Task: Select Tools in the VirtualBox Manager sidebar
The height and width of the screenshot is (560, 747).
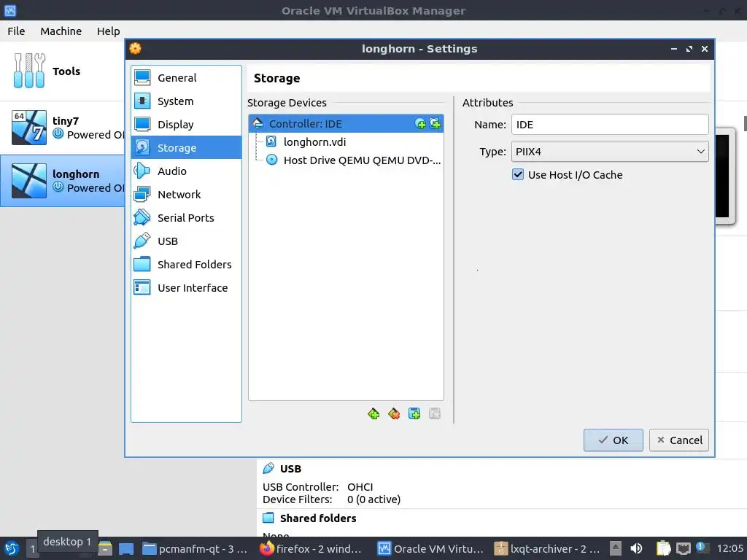Action: [63, 71]
